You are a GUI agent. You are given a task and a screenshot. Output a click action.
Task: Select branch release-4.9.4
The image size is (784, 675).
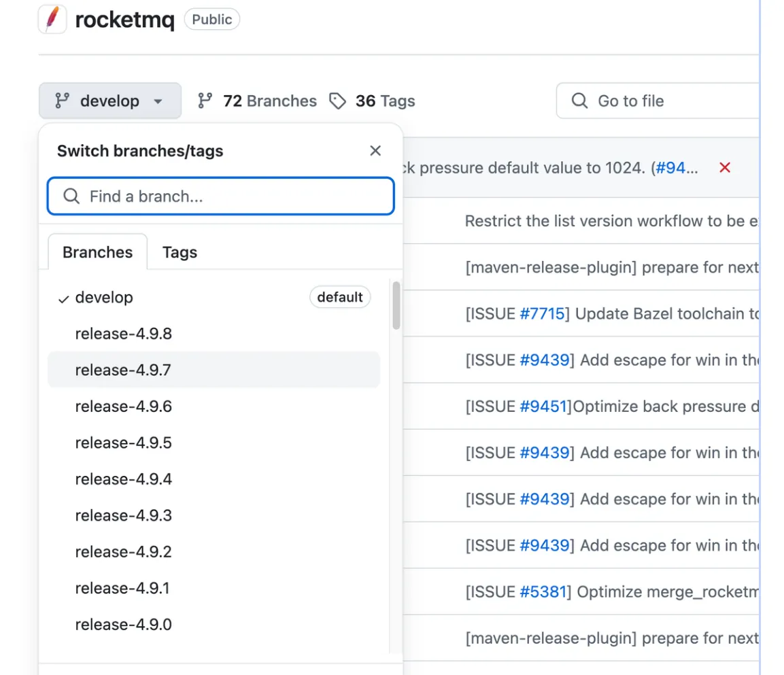click(x=214, y=479)
